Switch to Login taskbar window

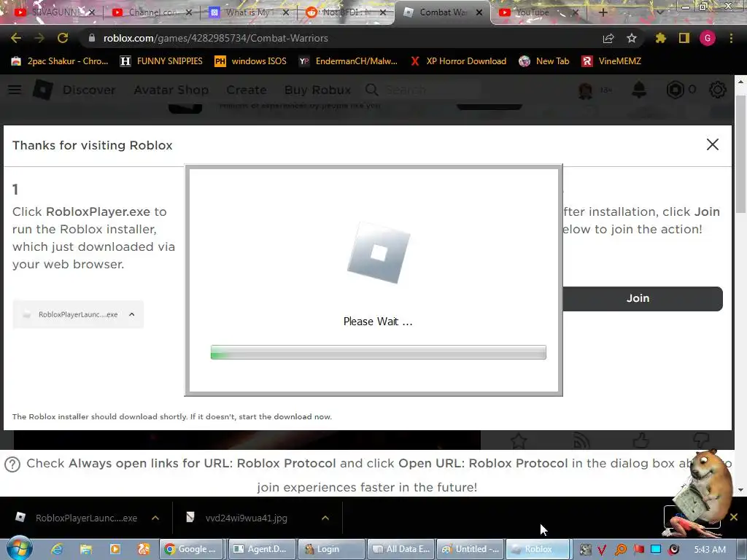coord(331,549)
